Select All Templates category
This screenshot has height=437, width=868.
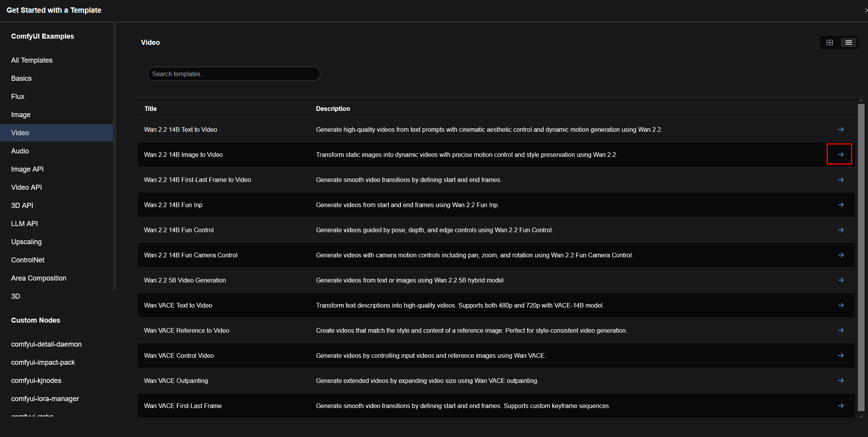(56, 60)
